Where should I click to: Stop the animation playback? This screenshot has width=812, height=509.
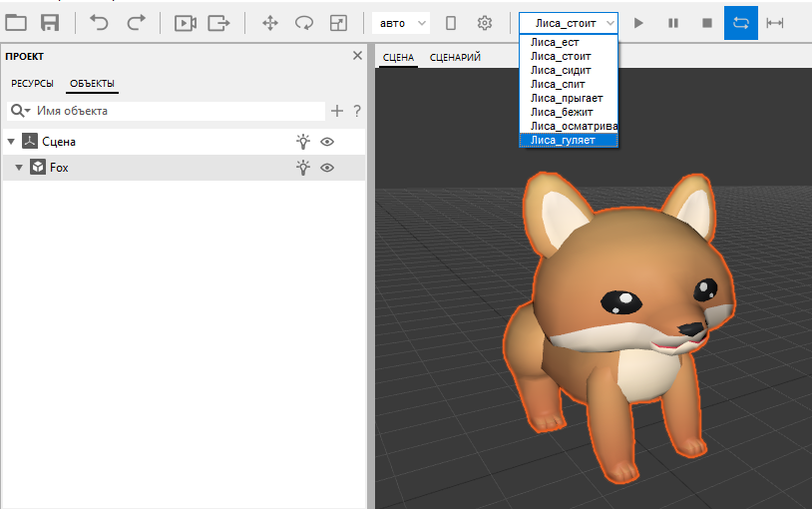706,22
